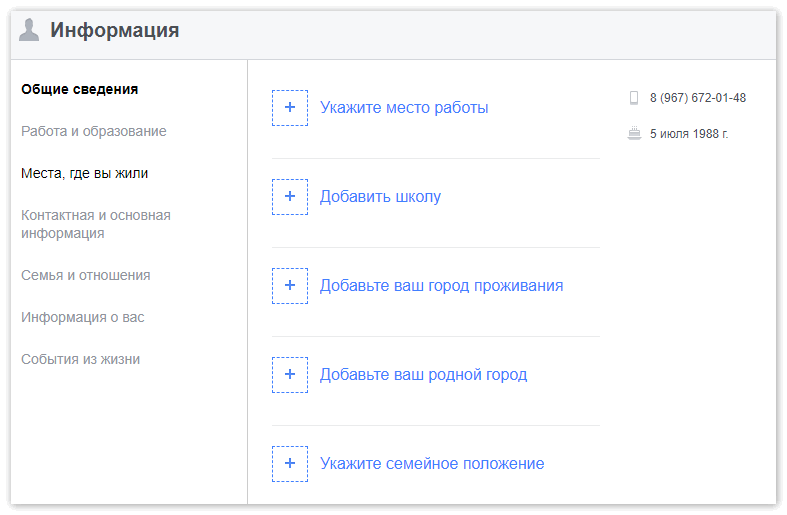The width and height of the screenshot is (787, 515).
Task: Click the person silhouette icon in header
Action: click(x=29, y=30)
